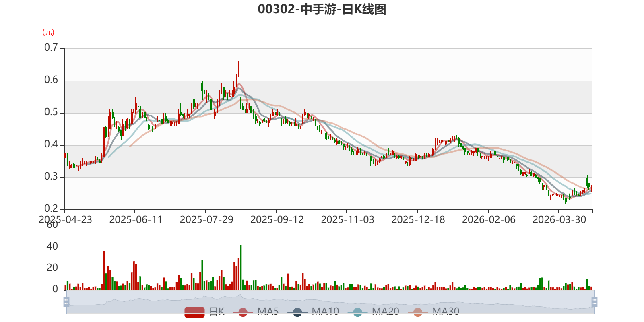Viewport: 644px width, 322px height.
Task: Click the 0.2 price axis label
Action: click(x=51, y=208)
